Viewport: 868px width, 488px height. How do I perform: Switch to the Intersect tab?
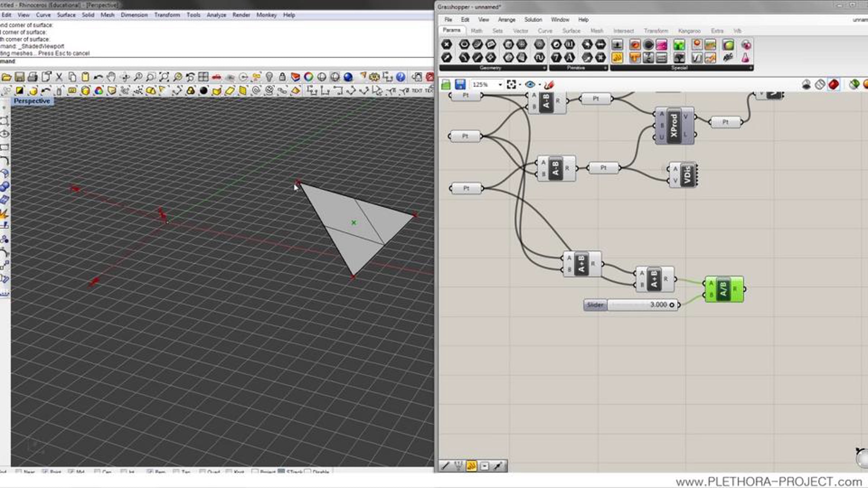coord(624,31)
